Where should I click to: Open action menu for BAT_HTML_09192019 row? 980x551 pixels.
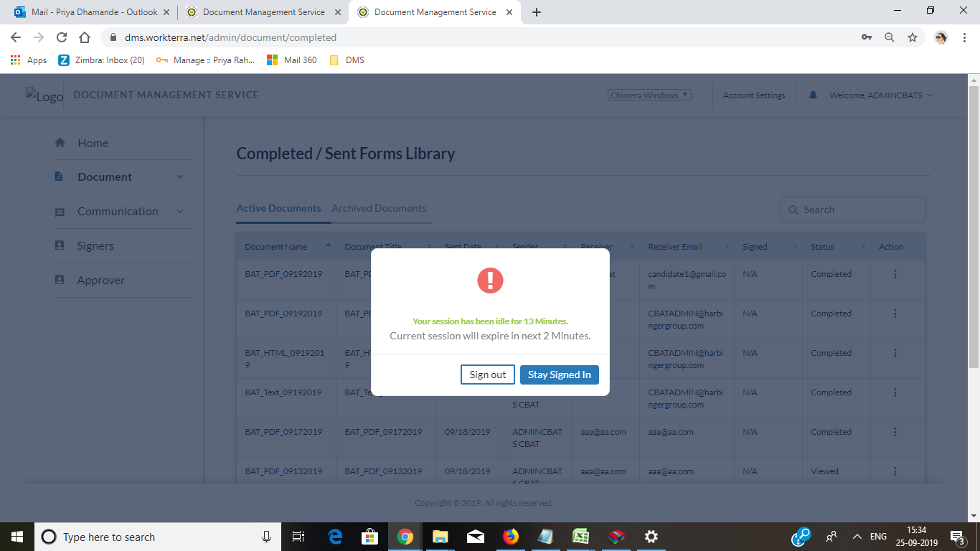click(895, 353)
